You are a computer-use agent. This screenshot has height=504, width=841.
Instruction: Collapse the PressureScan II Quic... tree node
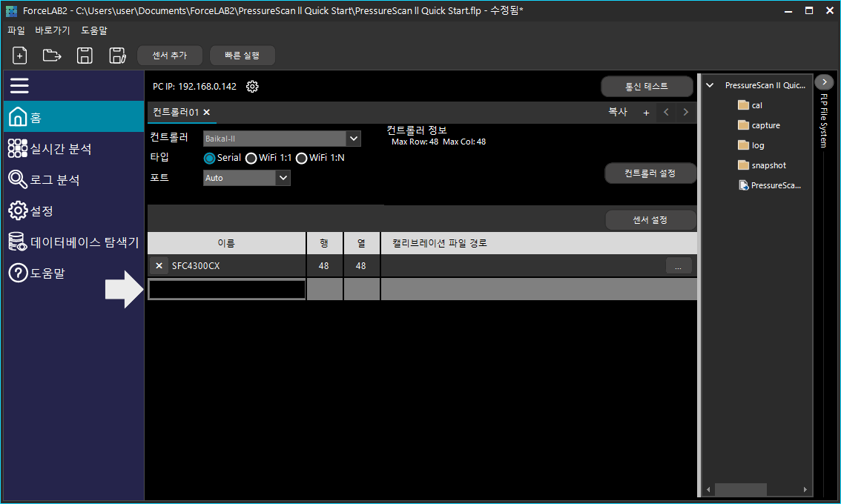tap(710, 85)
